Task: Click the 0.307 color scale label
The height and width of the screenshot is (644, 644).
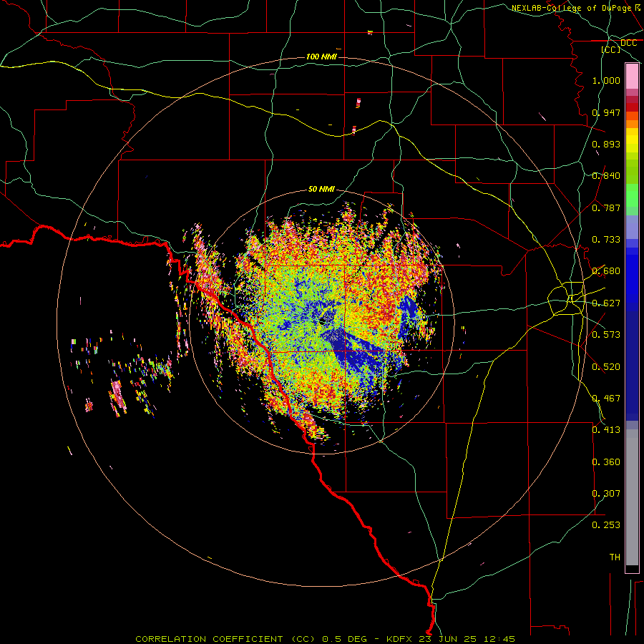Action: coord(606,494)
